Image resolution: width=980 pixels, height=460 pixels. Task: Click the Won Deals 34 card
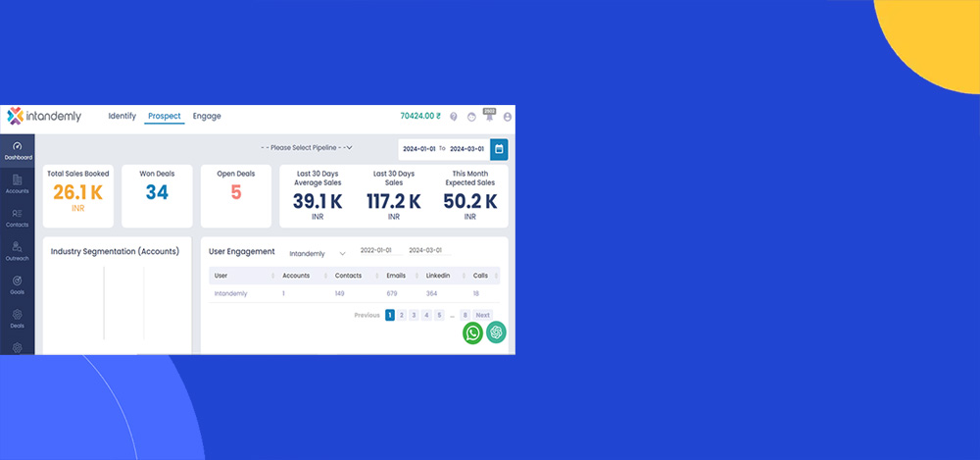coord(157,196)
